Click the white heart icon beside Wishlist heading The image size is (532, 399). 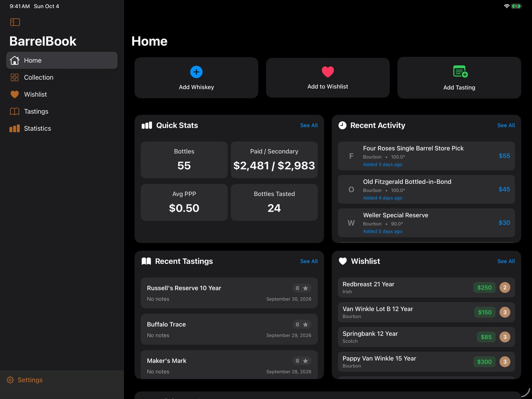point(343,261)
